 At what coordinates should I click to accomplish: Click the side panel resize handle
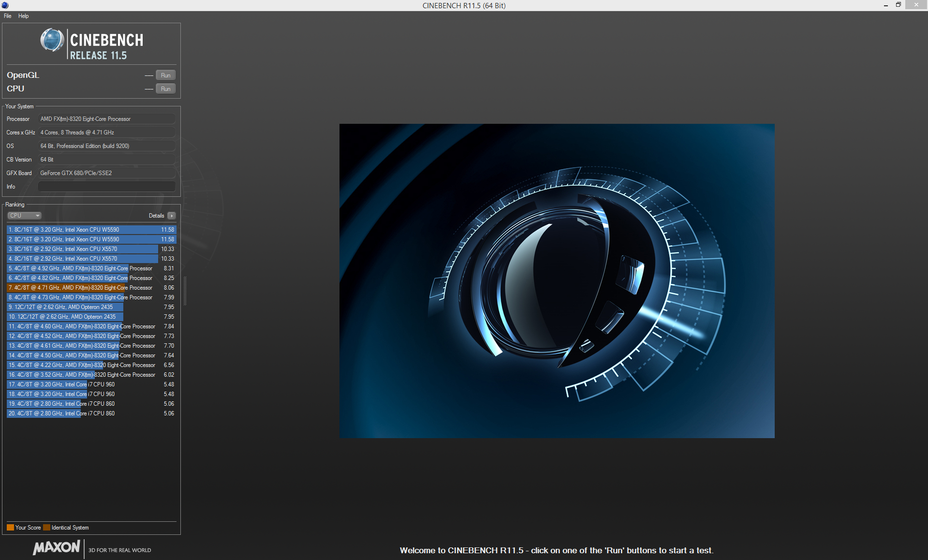pos(185,291)
